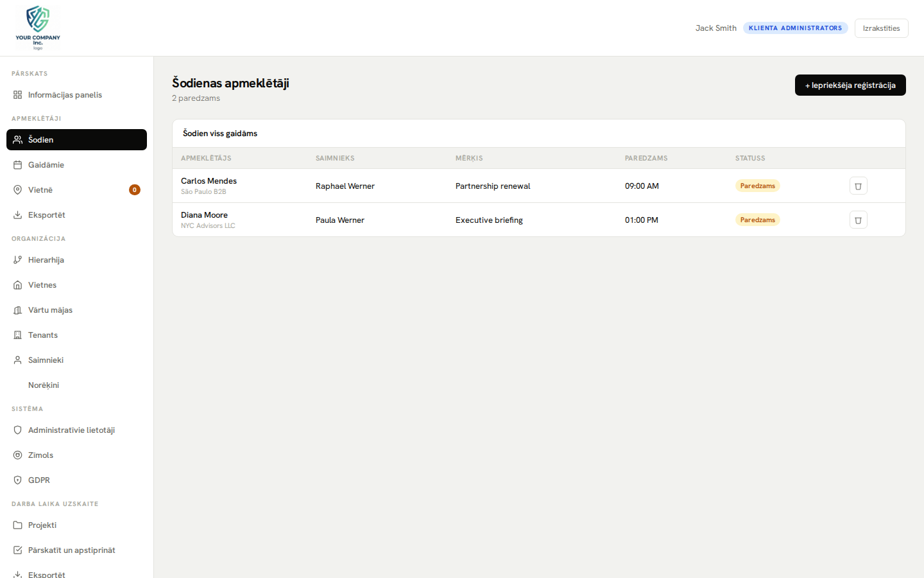This screenshot has width=924, height=578.
Task: Go to Vārtu mājas page
Action: click(x=50, y=310)
